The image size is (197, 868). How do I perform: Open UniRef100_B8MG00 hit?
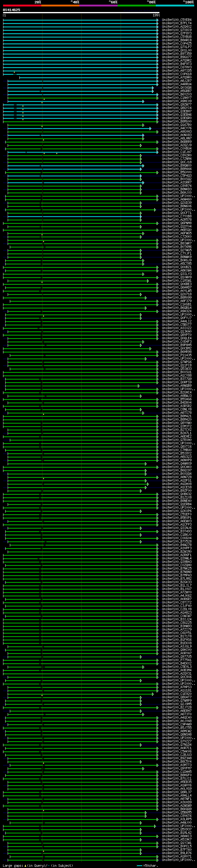(176, 121)
